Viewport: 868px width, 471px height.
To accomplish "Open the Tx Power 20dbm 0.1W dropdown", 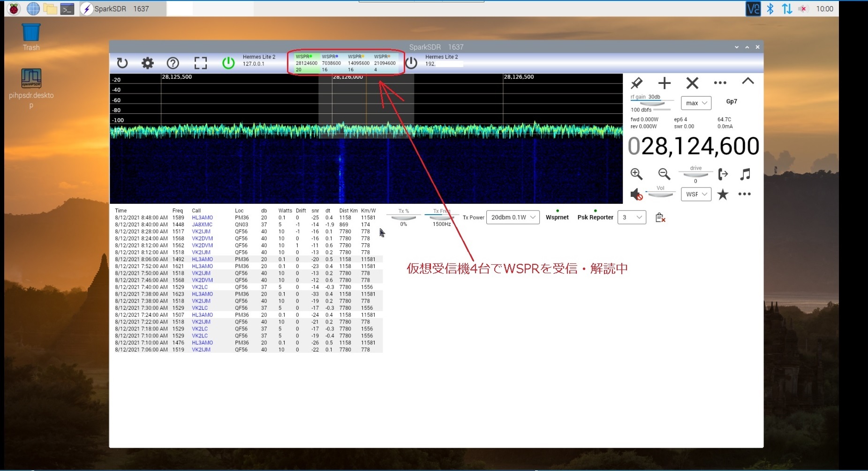I will point(513,217).
